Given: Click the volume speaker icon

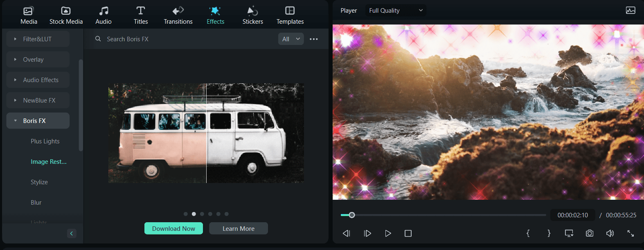Looking at the screenshot, I should [610, 233].
